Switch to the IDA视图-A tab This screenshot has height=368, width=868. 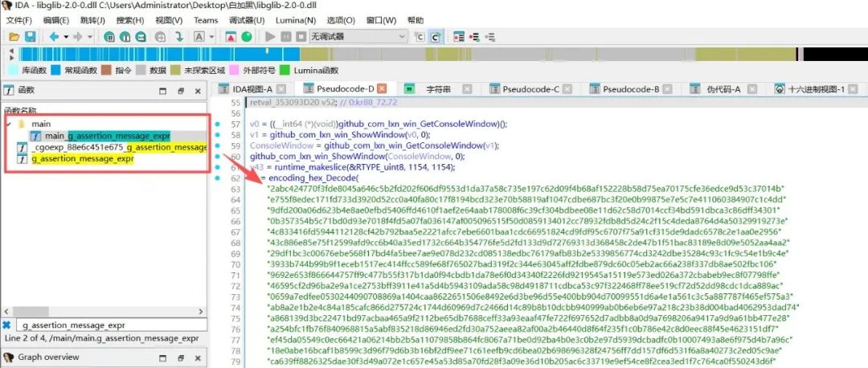[x=252, y=89]
